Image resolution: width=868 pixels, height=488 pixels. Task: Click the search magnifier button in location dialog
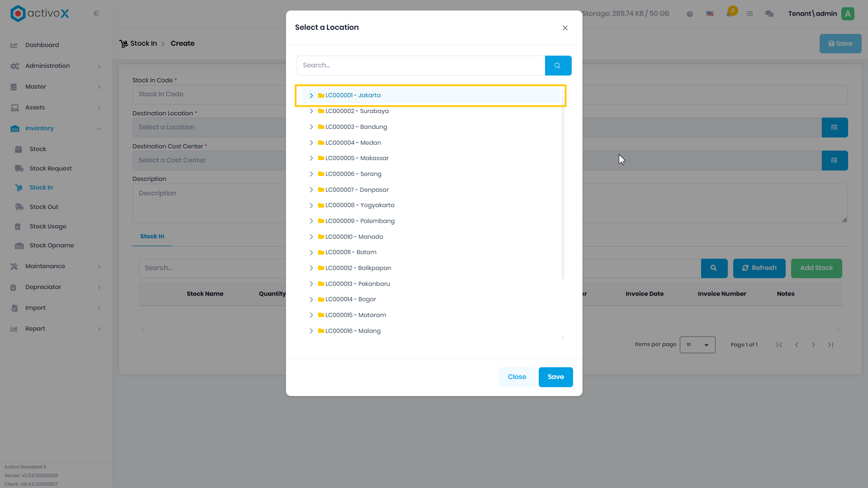[x=558, y=66]
